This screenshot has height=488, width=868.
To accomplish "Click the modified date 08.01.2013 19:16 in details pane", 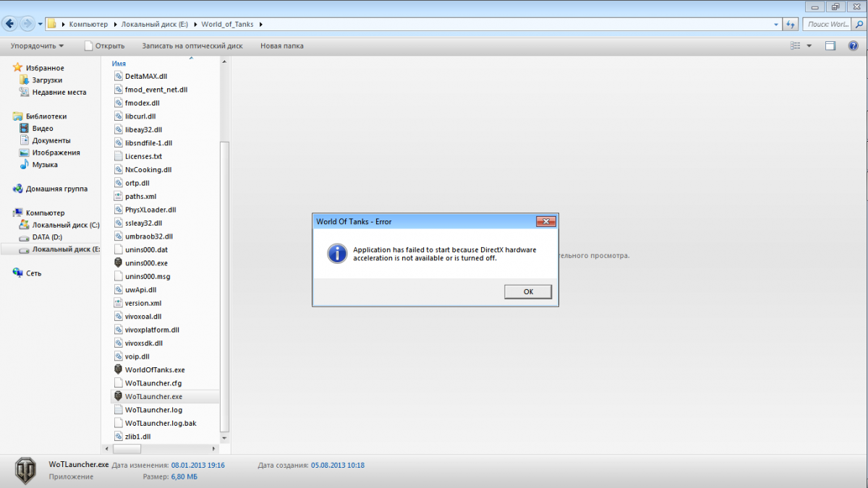I will click(x=197, y=465).
